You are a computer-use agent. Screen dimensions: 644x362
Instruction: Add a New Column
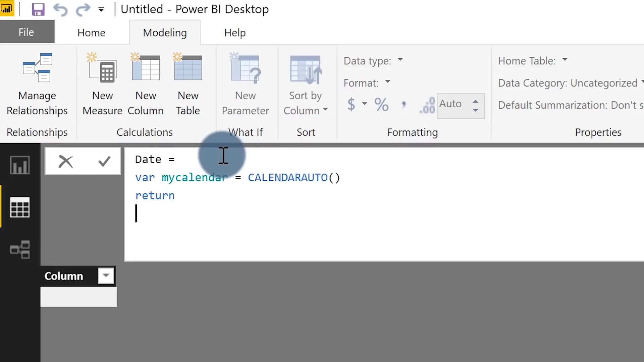[146, 84]
